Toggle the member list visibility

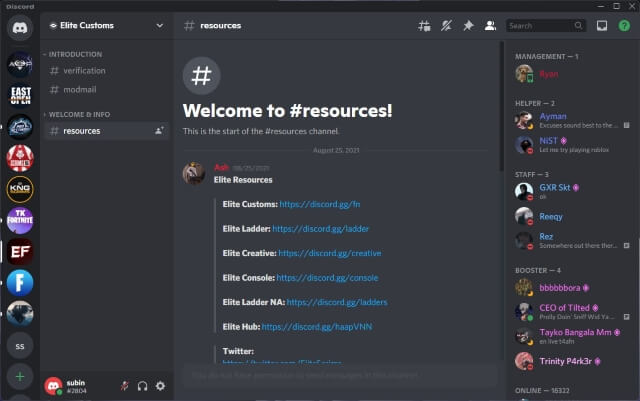490,25
